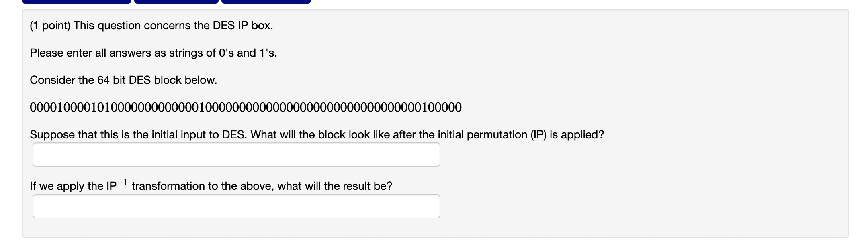
Task: Click the text 'Consider the 64 bit DES block below'
Action: [123, 79]
